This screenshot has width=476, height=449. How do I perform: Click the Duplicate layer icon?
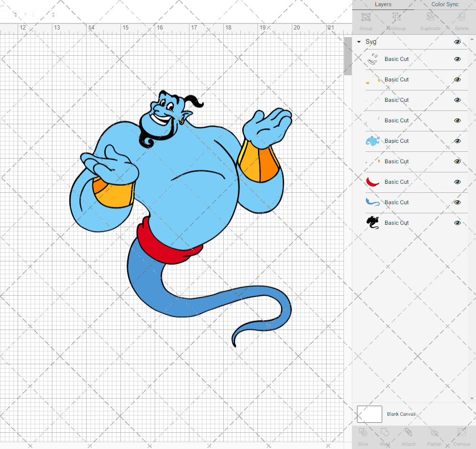pyautogui.click(x=430, y=17)
